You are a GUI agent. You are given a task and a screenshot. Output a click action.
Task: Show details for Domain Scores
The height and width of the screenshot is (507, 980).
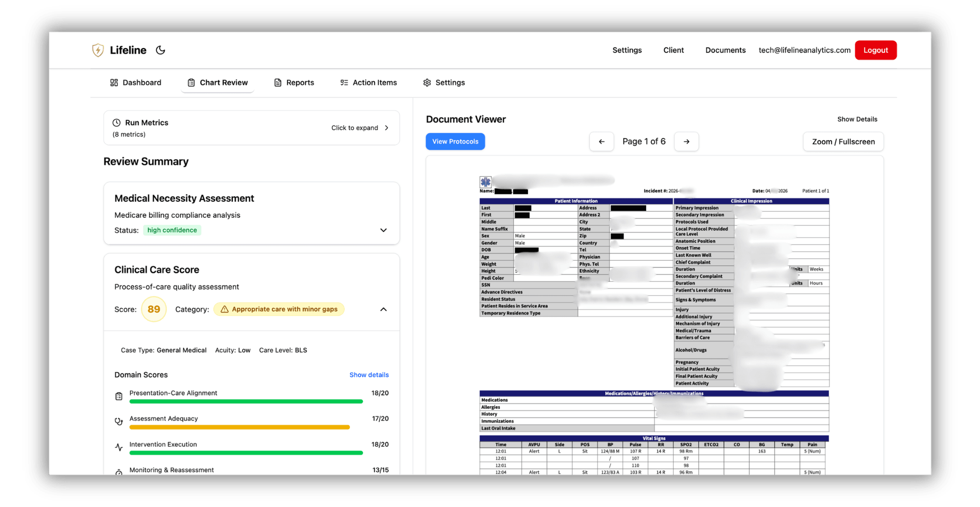(x=369, y=375)
